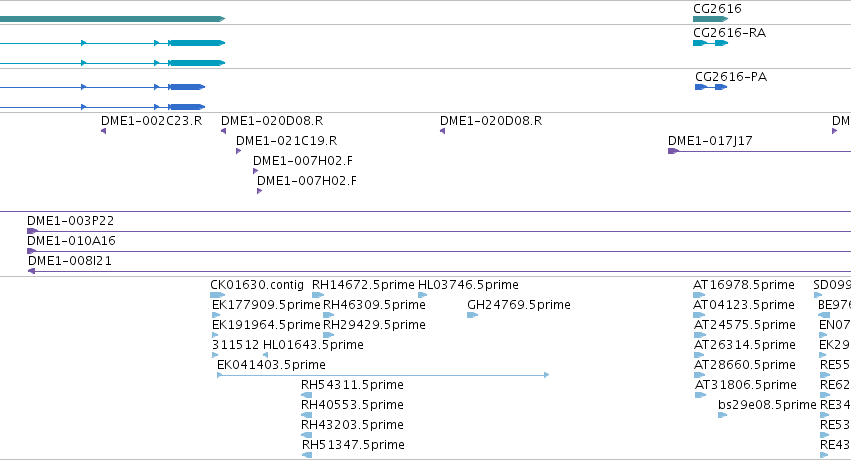Click the DME1-008I21 clone label
The image size is (851, 460).
(x=69, y=261)
